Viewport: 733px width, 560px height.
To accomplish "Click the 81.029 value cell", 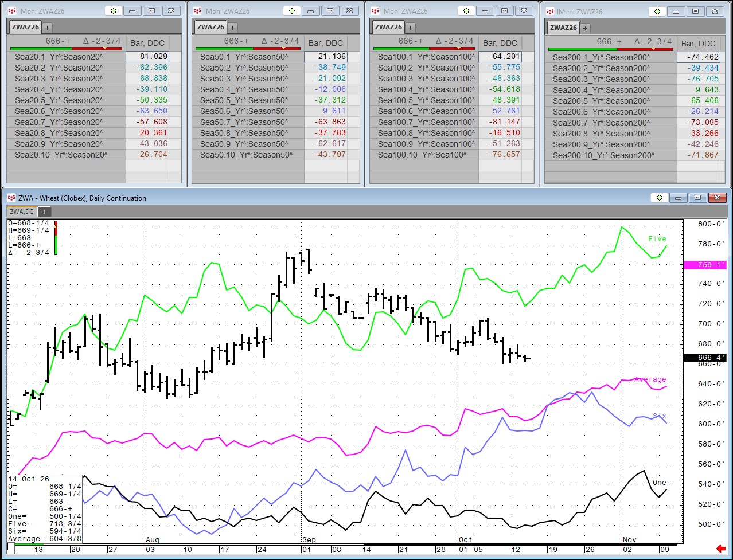I will click(x=148, y=57).
